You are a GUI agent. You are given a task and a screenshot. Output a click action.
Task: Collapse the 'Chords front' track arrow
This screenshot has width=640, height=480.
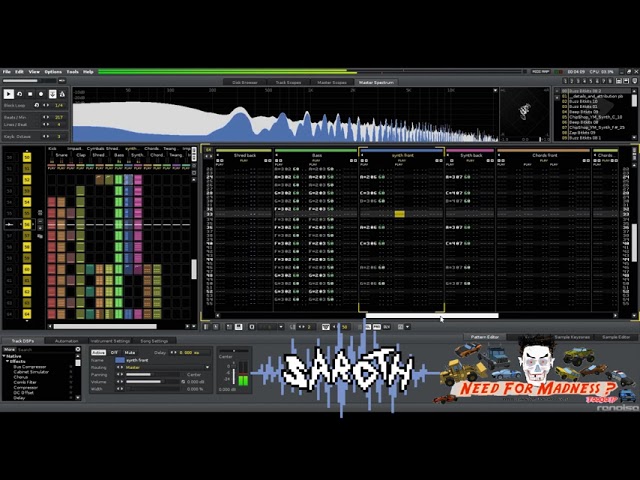pos(499,156)
